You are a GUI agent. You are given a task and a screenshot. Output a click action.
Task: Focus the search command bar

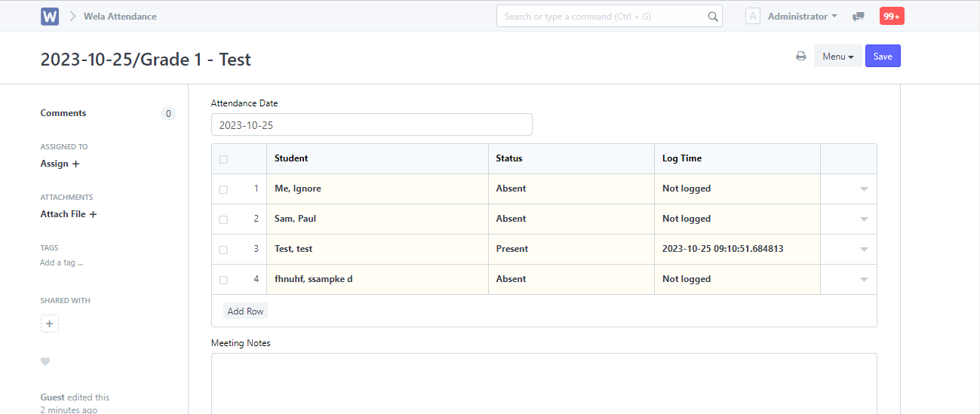pos(609,16)
